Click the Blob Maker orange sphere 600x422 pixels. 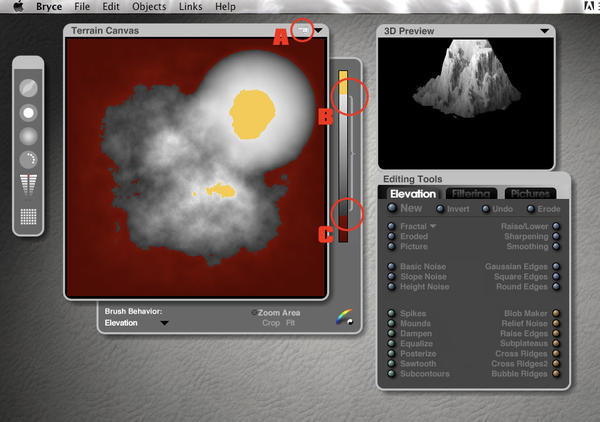tap(556, 313)
